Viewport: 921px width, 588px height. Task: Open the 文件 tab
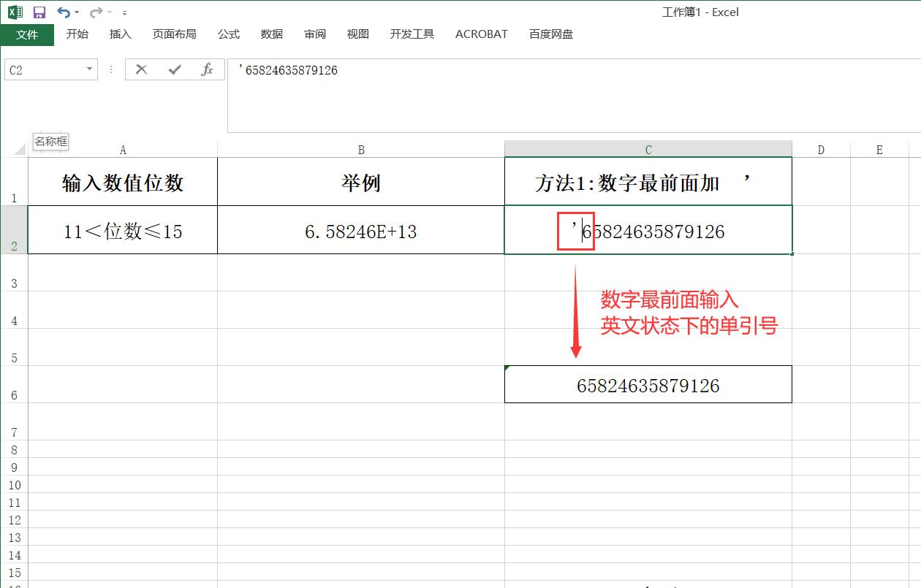click(x=27, y=34)
